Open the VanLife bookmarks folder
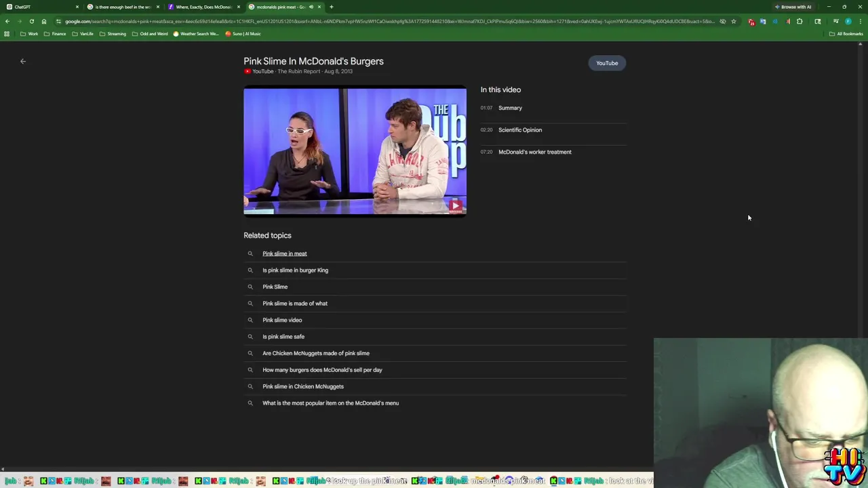 [83, 34]
